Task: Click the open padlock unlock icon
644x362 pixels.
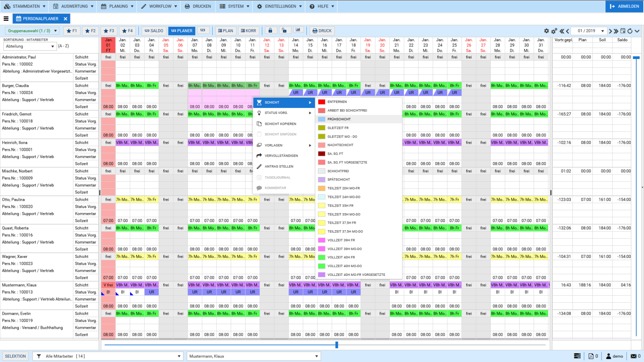Action: click(284, 31)
